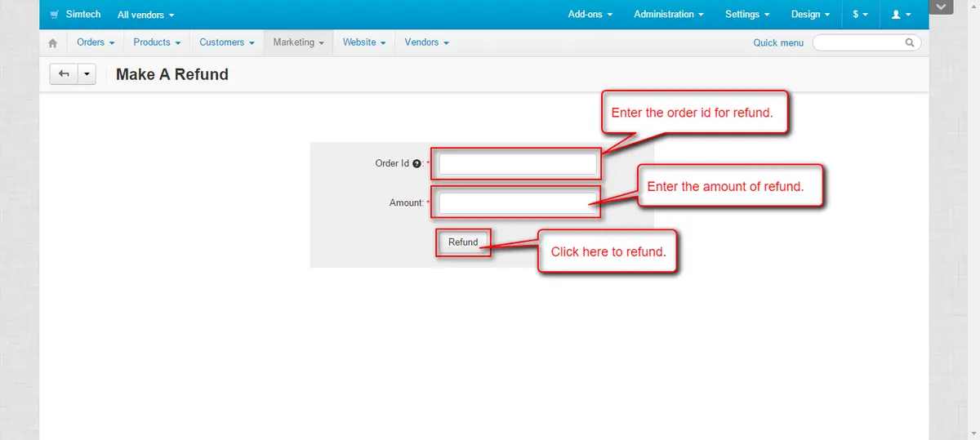980x440 pixels.
Task: Open the All vendors dropdown
Action: [145, 15]
